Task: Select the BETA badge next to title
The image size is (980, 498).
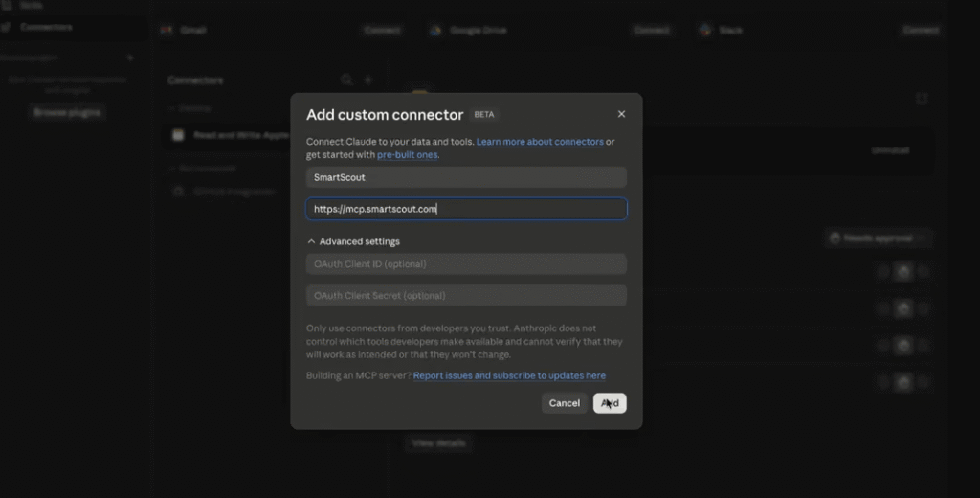Action: [483, 115]
